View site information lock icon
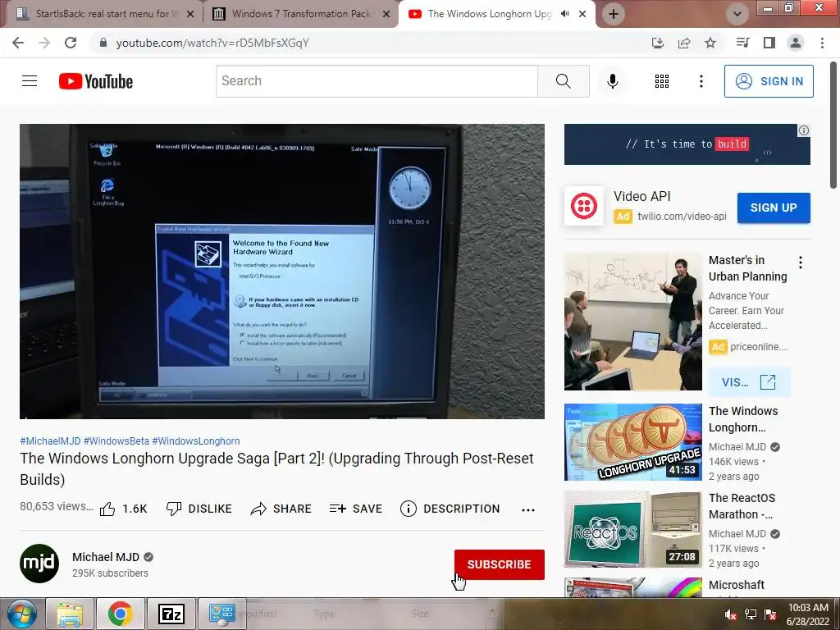Viewport: 840px width, 630px height. pos(103,43)
